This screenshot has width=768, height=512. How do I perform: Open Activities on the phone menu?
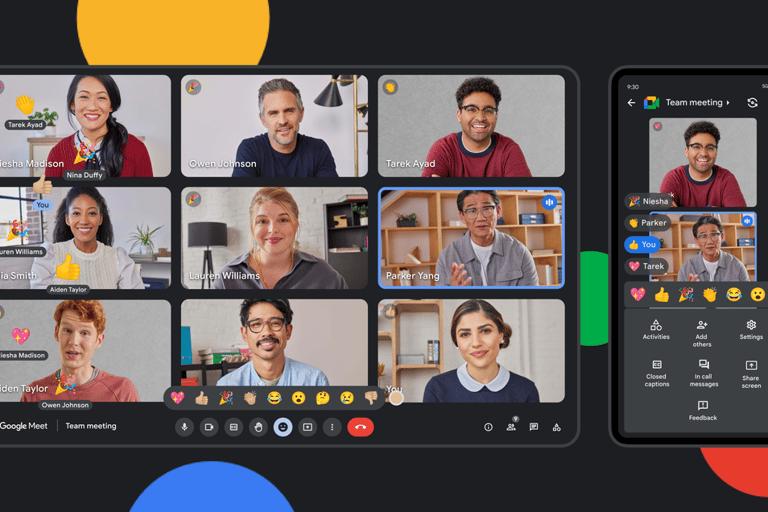[x=656, y=330]
